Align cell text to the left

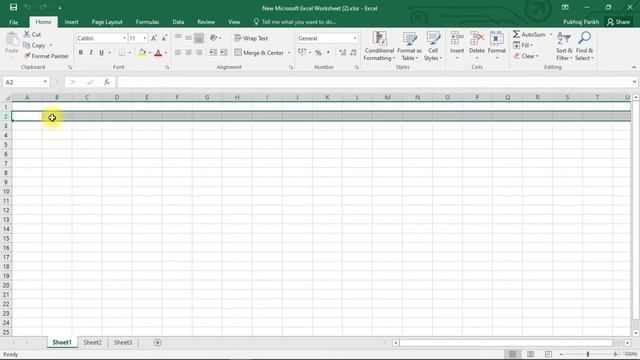click(178, 53)
